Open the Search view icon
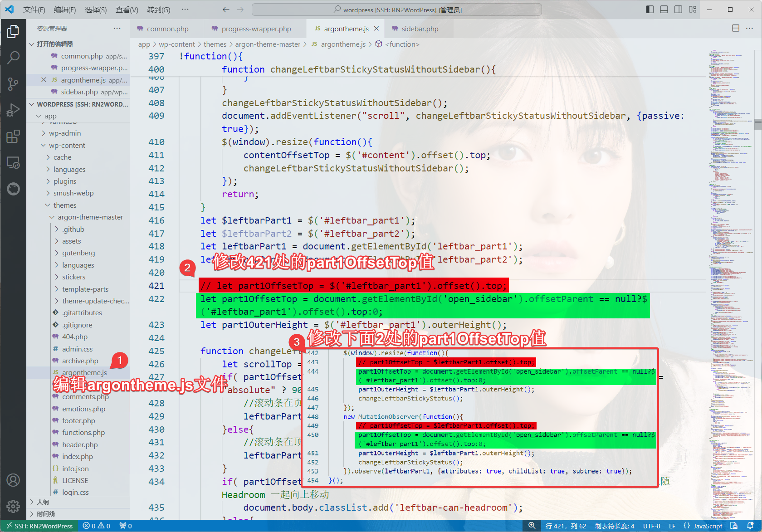762x532 pixels. click(13, 58)
